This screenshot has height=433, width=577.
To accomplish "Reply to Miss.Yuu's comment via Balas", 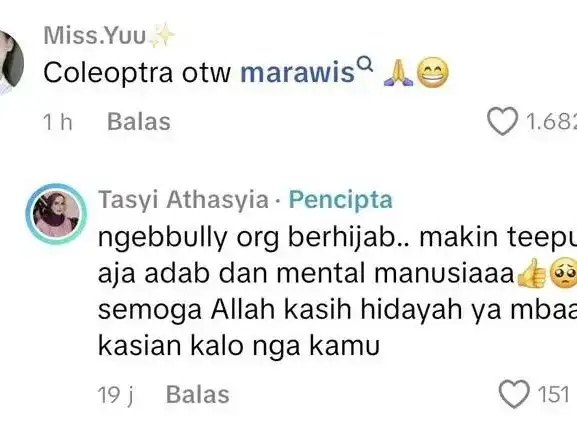I will pos(139,122).
